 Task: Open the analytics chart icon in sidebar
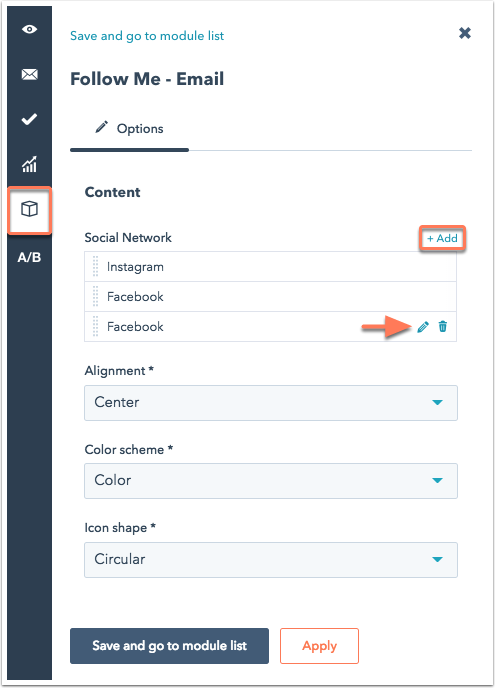pos(29,164)
